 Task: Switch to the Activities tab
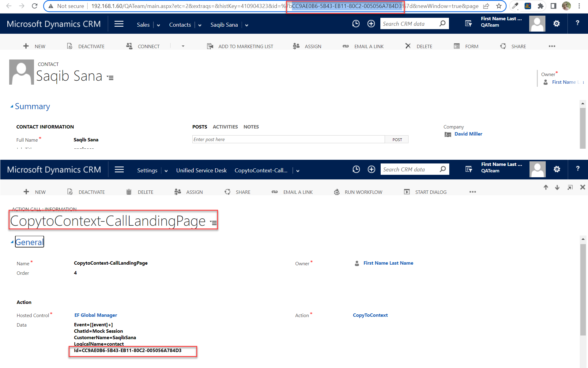coord(225,127)
